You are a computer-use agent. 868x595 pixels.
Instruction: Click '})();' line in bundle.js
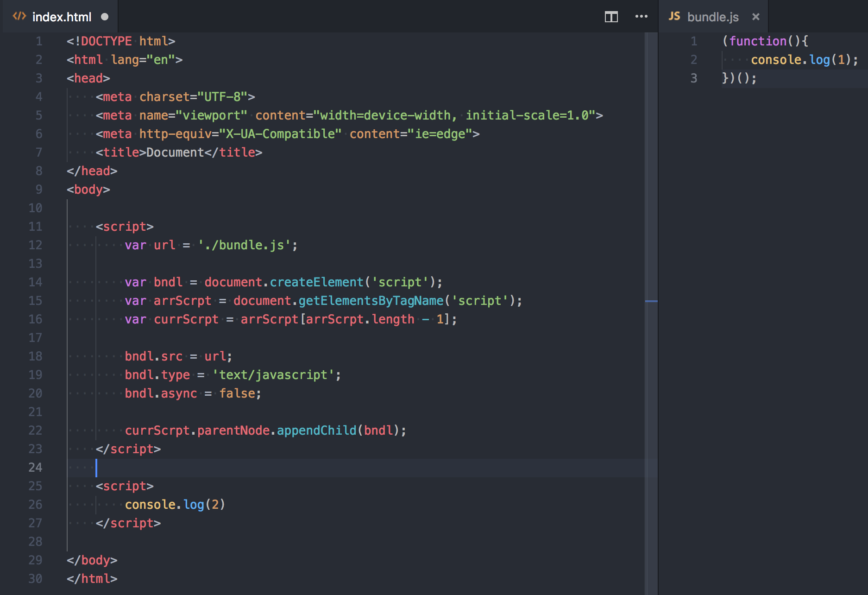(740, 78)
